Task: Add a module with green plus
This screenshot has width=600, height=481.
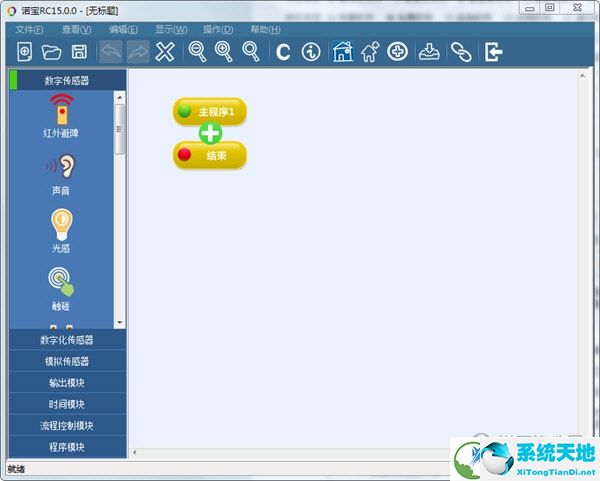Action: 210,133
